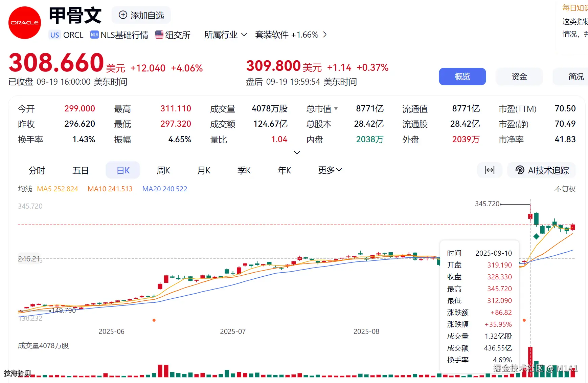Click the US market tag before ORCL

coord(55,35)
